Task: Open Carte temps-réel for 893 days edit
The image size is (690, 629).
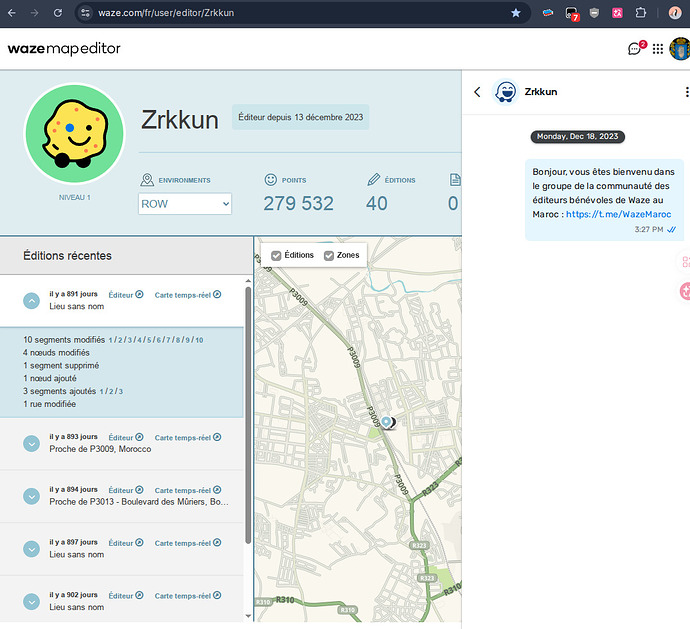Action: pyautogui.click(x=188, y=438)
